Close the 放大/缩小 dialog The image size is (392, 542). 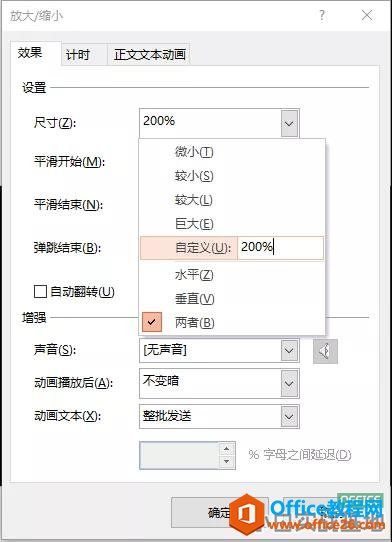(x=366, y=16)
